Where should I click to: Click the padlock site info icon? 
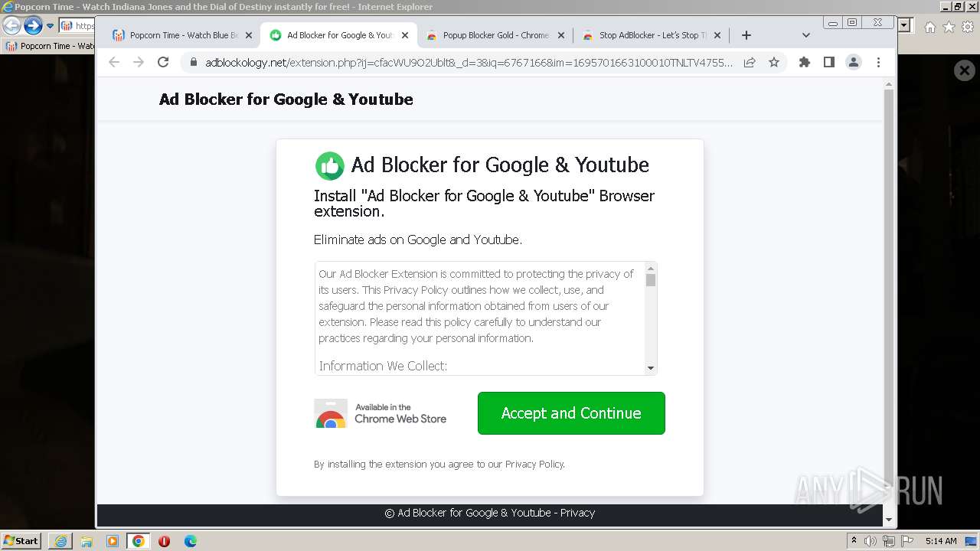point(193,62)
